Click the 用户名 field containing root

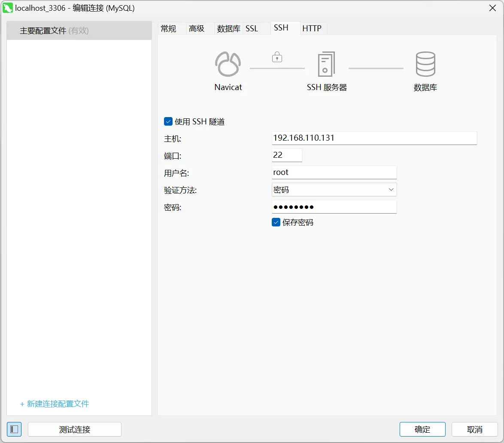334,172
